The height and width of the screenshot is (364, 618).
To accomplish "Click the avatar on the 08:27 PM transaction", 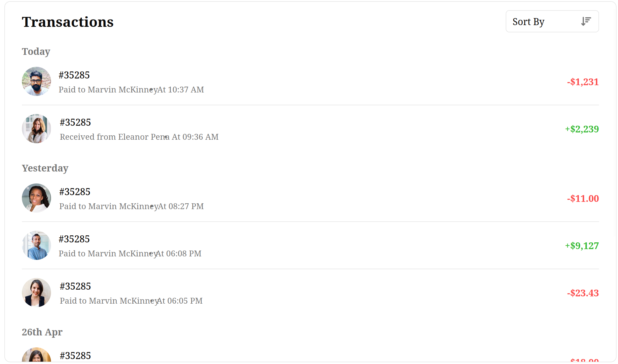I will pyautogui.click(x=36, y=198).
